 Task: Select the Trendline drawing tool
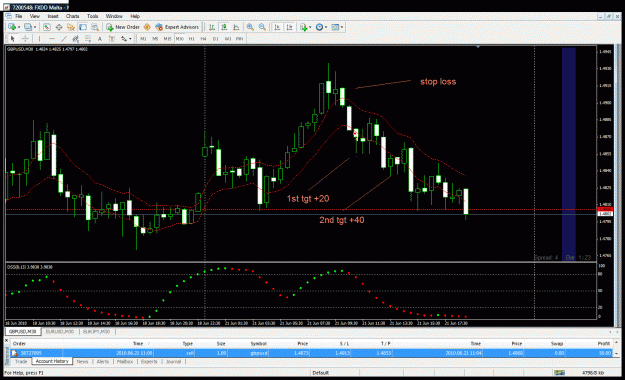63,39
